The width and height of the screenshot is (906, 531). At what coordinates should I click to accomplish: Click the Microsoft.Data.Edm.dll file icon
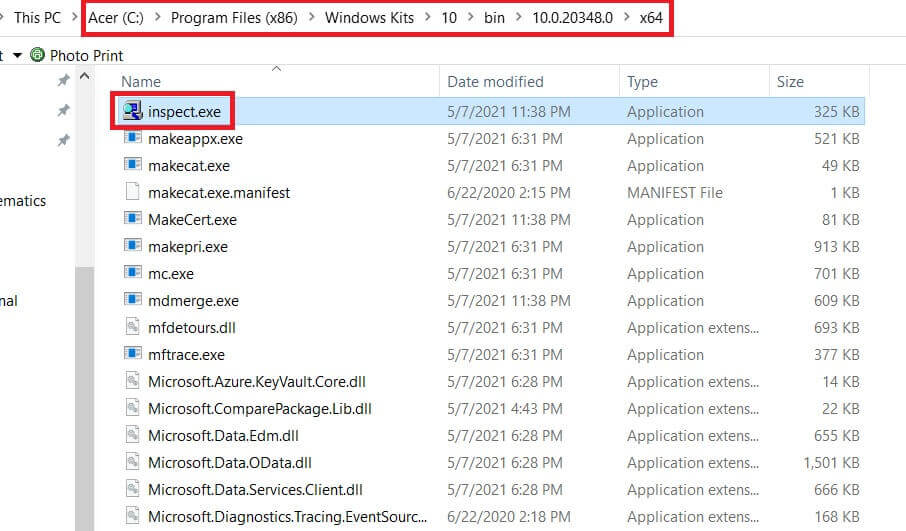click(x=132, y=434)
